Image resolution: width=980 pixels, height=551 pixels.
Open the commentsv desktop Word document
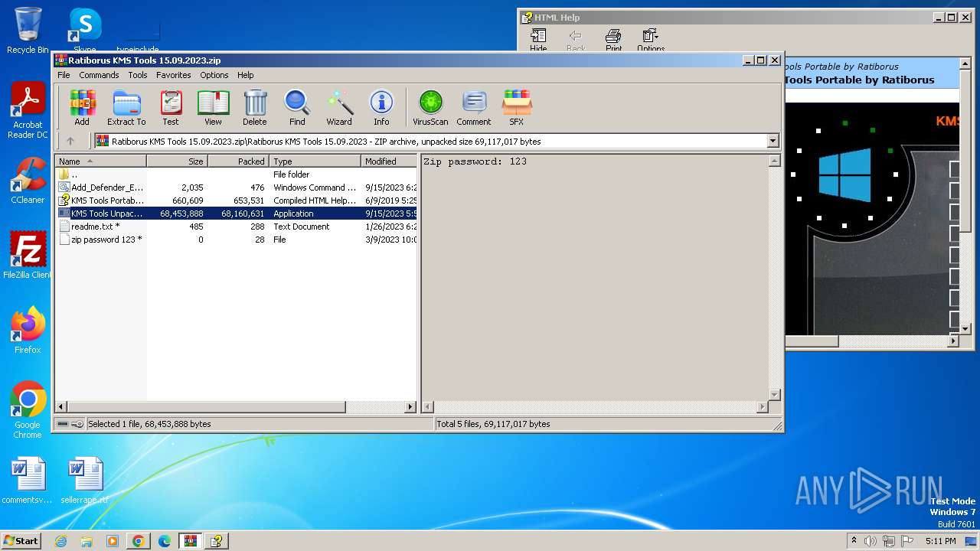[x=28, y=481]
